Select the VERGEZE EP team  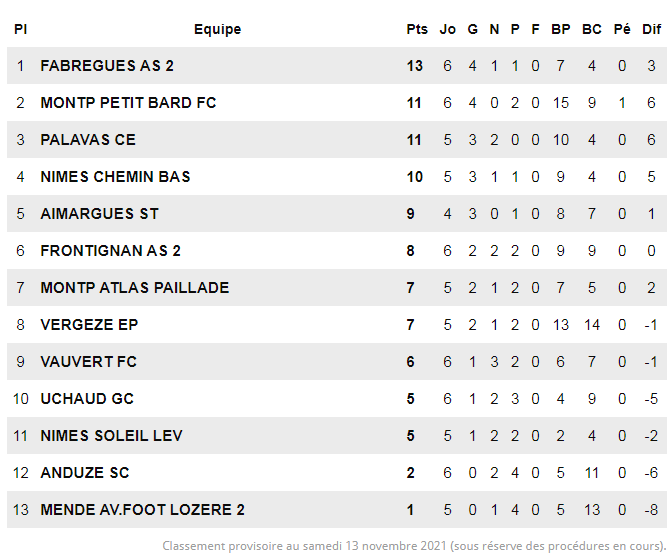point(89,325)
